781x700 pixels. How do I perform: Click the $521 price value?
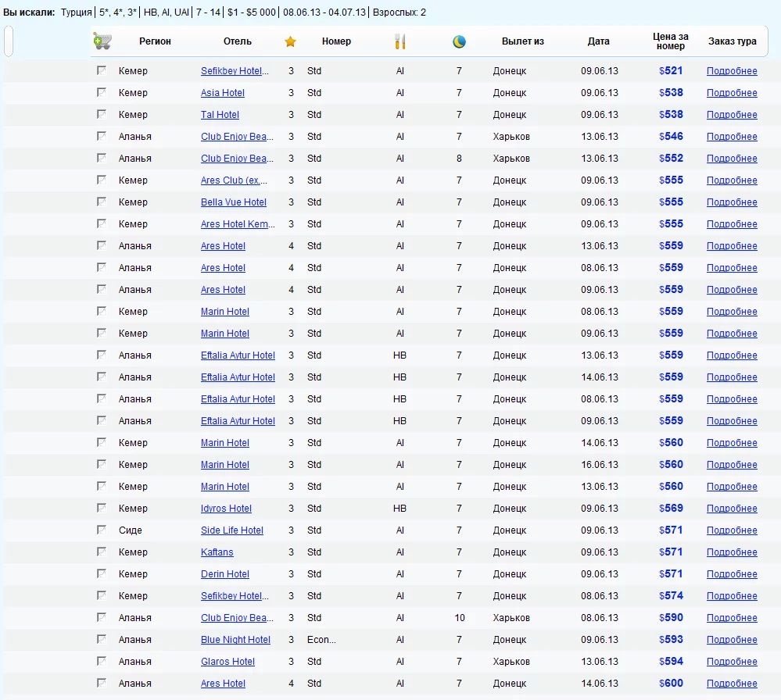coord(671,70)
